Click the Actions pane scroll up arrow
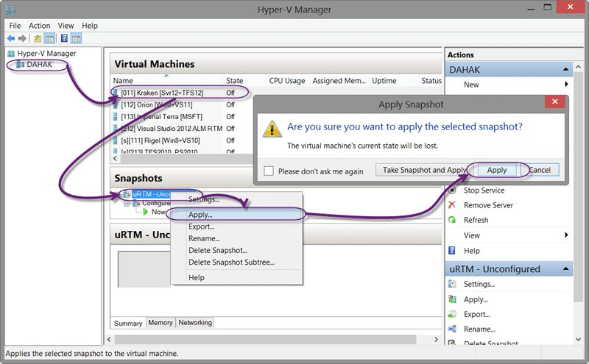 [x=579, y=67]
